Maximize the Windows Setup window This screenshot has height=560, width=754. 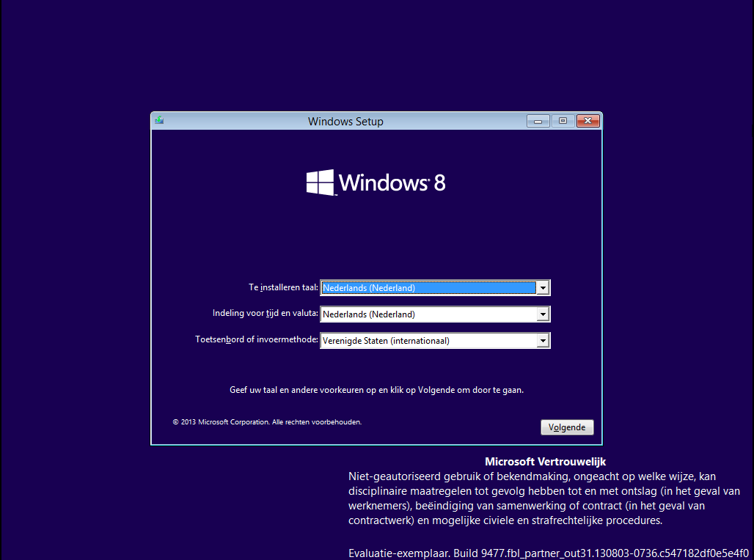(x=563, y=121)
